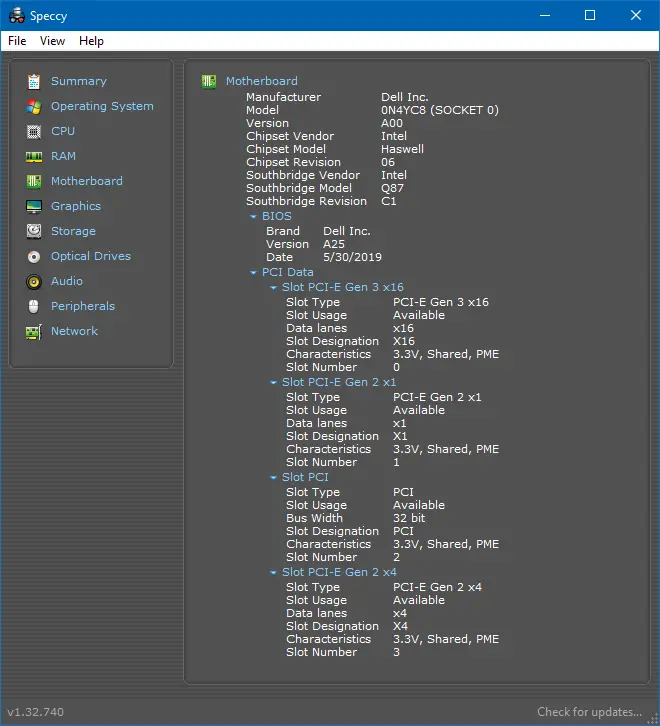
Task: Select Southbridge Revision value C1
Action: pyautogui.click(x=389, y=201)
